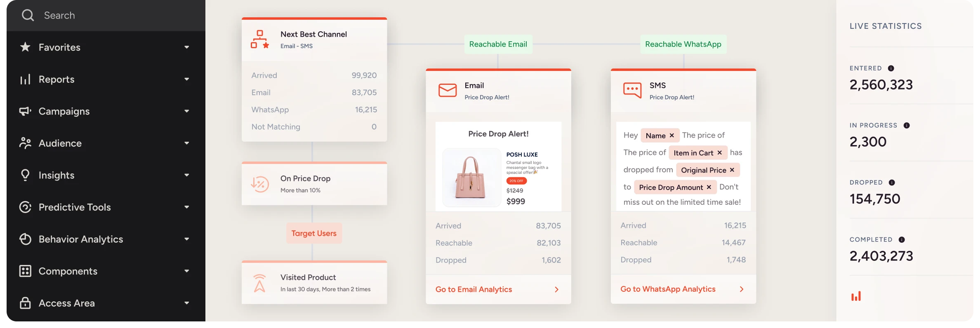Image resolution: width=980 pixels, height=328 pixels.
Task: Click the Email envelope icon
Action: point(448,90)
